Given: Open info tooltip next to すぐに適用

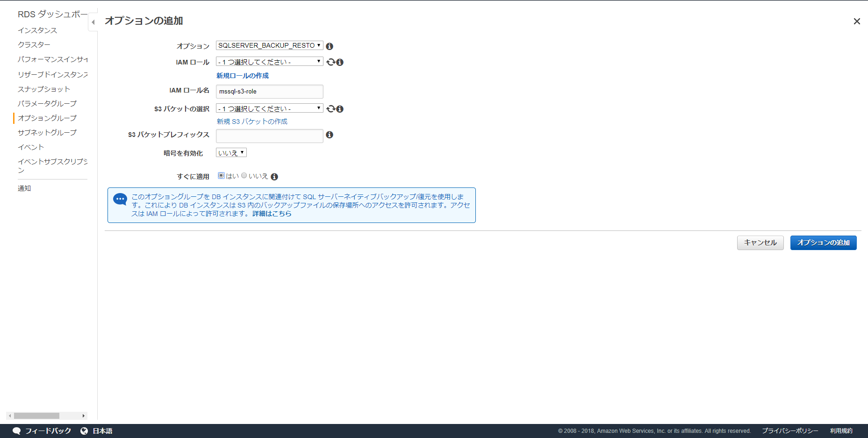Looking at the screenshot, I should 274,176.
